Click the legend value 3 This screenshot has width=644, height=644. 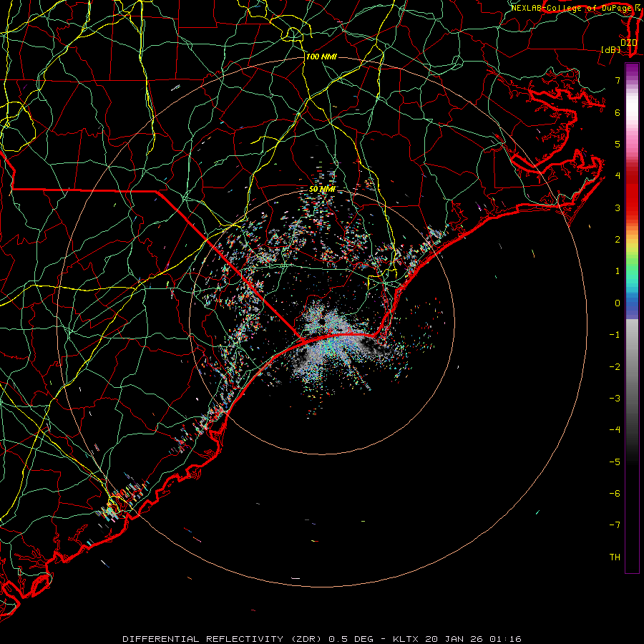click(x=618, y=208)
